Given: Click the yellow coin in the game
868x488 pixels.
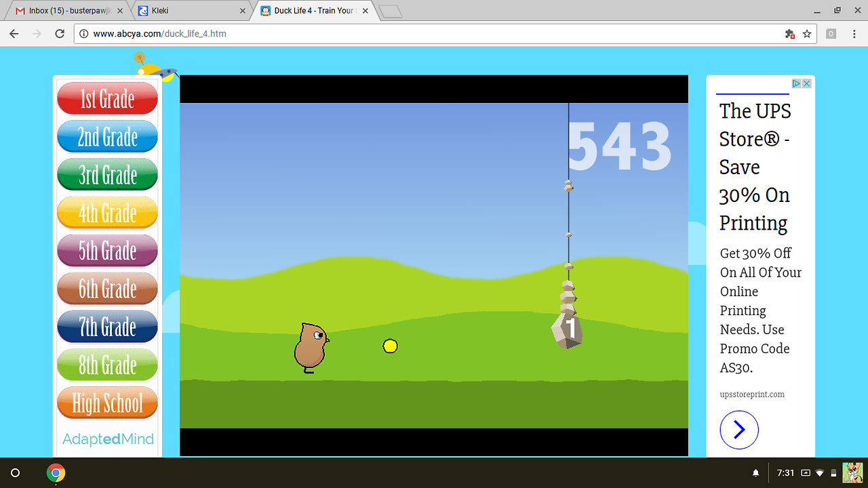Looking at the screenshot, I should [390, 346].
